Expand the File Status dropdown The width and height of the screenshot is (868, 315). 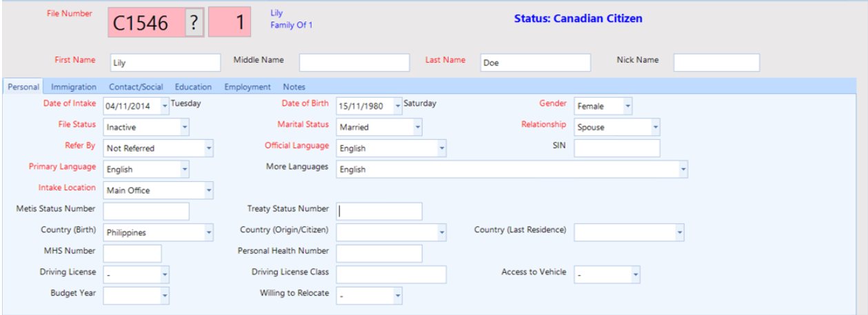point(184,128)
